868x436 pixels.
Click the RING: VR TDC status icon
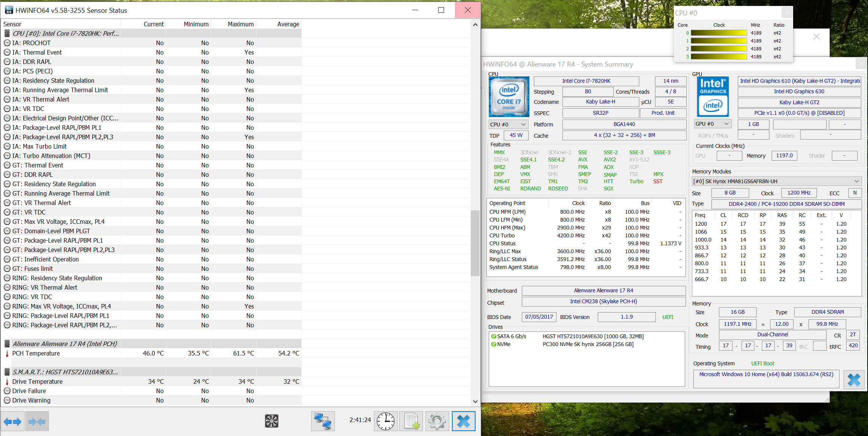pos(7,297)
